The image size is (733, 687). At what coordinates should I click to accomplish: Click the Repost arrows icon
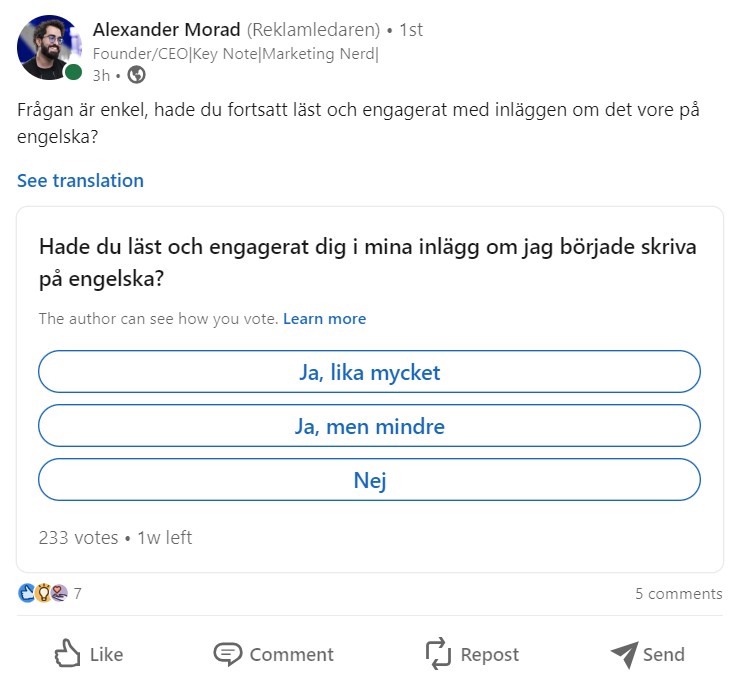click(439, 654)
